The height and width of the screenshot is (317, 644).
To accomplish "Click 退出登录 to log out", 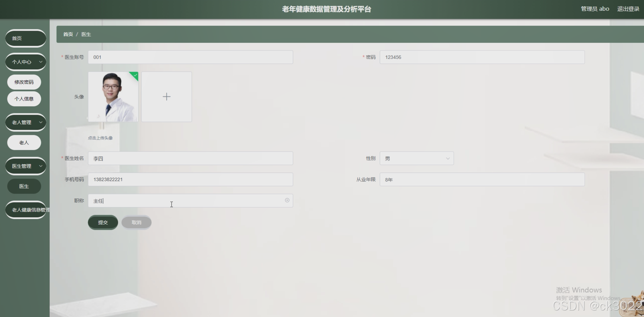I will pyautogui.click(x=628, y=9).
